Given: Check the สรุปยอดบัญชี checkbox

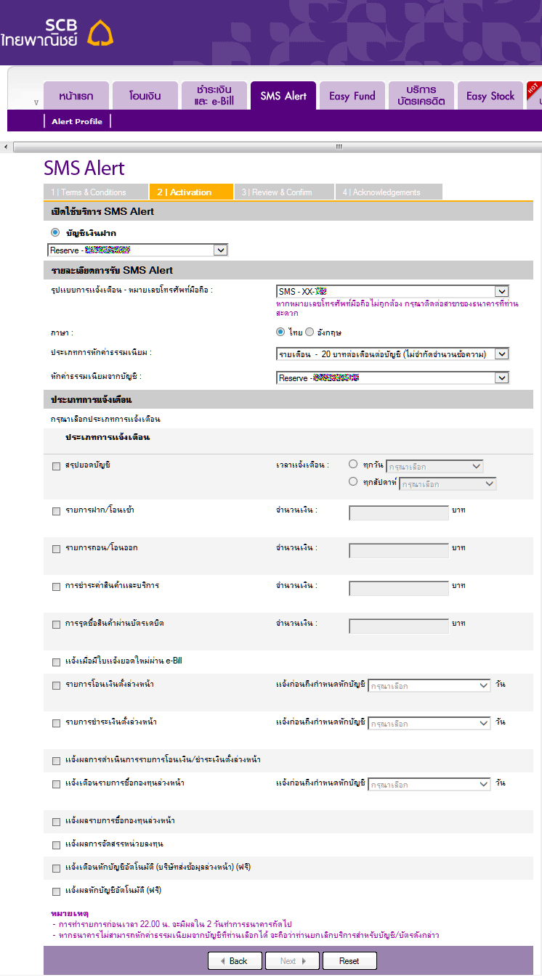Looking at the screenshot, I should click(57, 467).
